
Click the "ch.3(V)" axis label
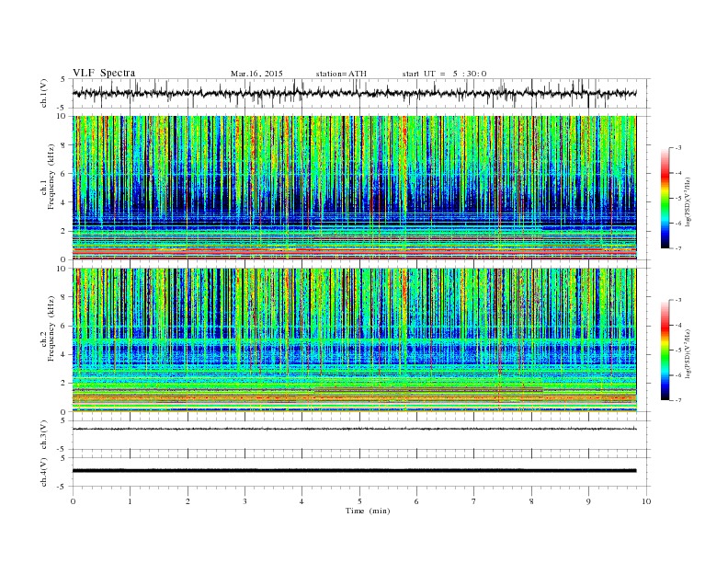[44, 435]
